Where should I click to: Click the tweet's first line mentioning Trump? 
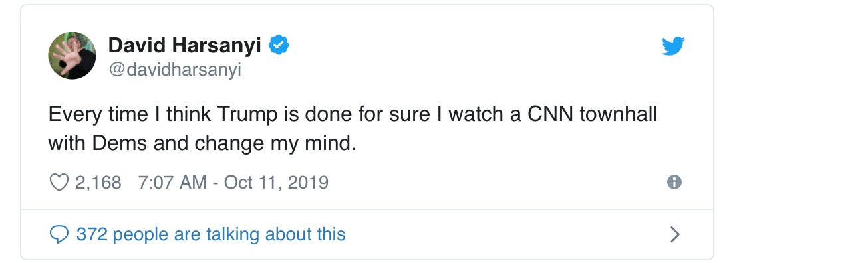pos(353,115)
